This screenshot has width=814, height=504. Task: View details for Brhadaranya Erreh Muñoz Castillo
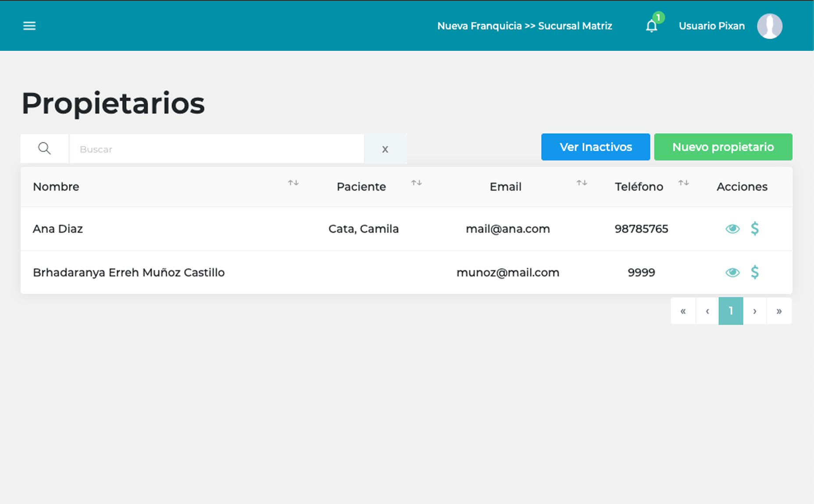(732, 273)
